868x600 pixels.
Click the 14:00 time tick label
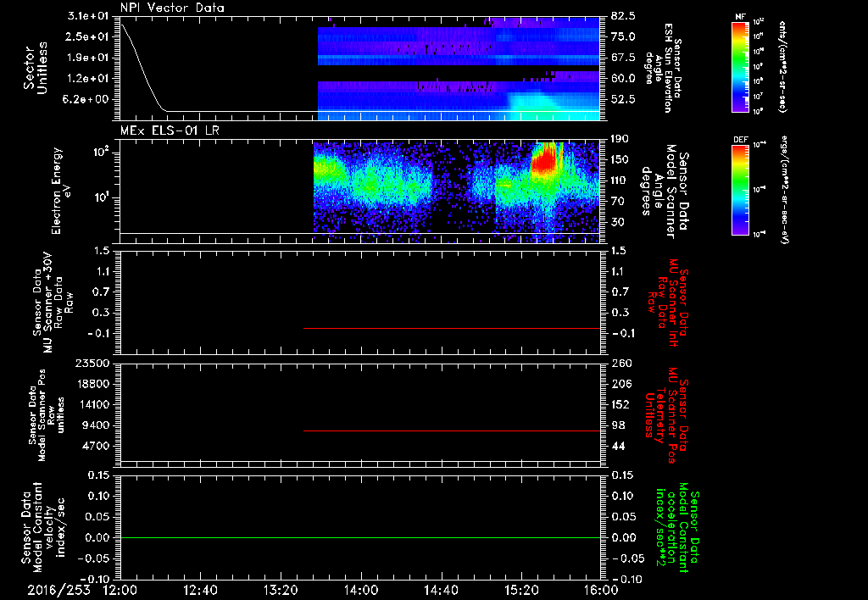pyautogui.click(x=361, y=590)
